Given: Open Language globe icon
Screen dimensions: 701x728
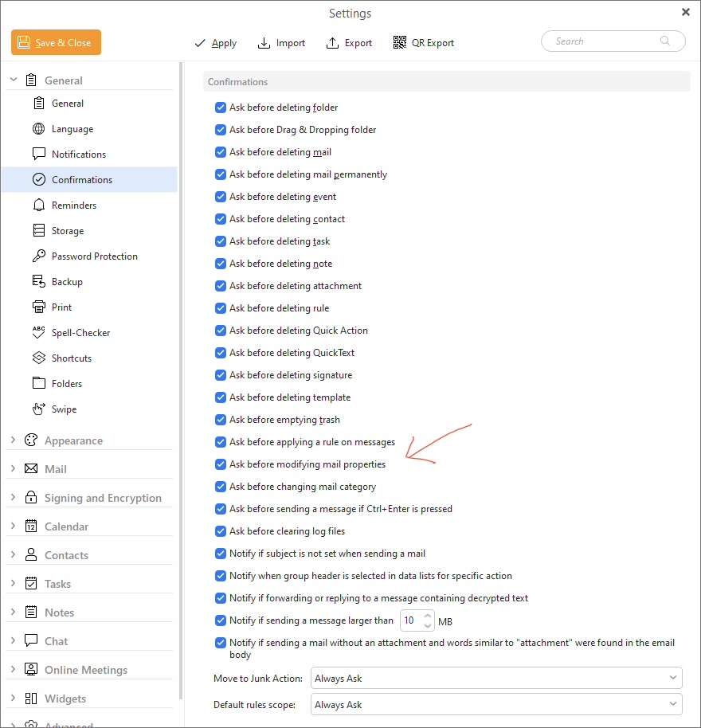Looking at the screenshot, I should coord(38,129).
